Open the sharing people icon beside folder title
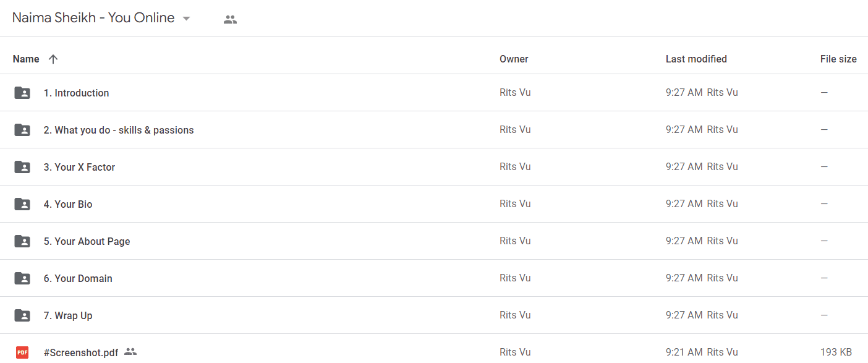Screen dimensions: 868x363 [230, 19]
